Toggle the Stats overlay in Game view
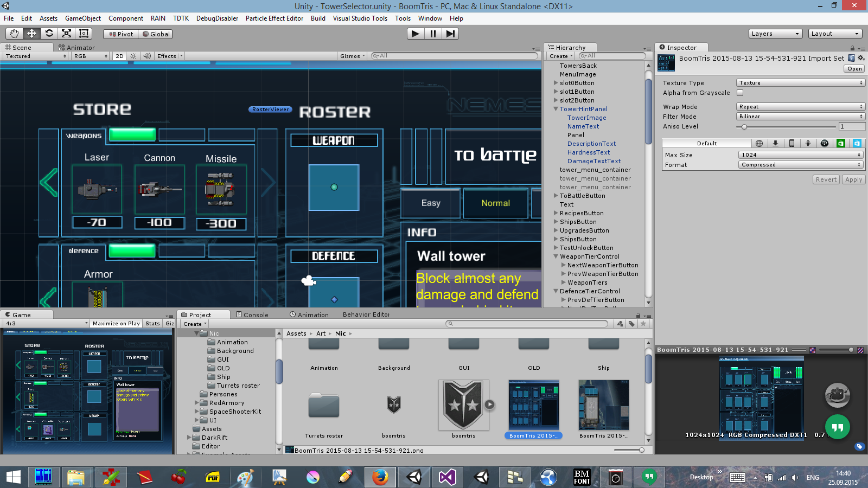The width and height of the screenshot is (868, 488). [152, 323]
